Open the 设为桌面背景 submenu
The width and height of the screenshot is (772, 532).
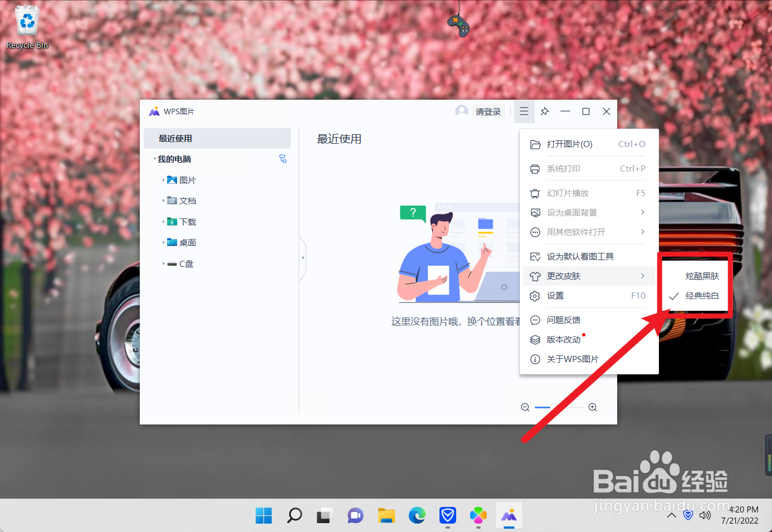pos(589,213)
